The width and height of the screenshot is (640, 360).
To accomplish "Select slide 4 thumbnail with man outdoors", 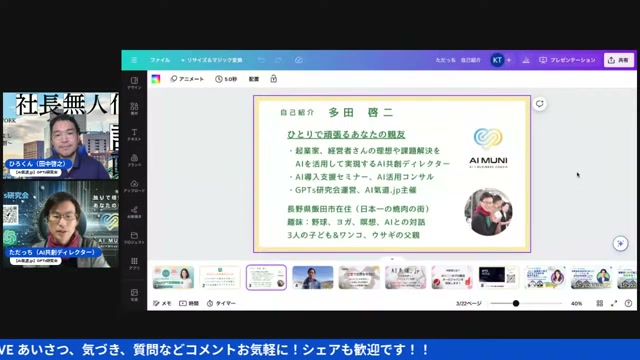I will coord(313,277).
